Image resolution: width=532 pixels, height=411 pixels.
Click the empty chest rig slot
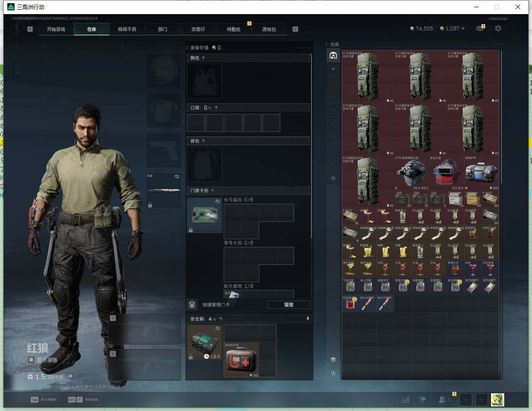click(x=204, y=81)
